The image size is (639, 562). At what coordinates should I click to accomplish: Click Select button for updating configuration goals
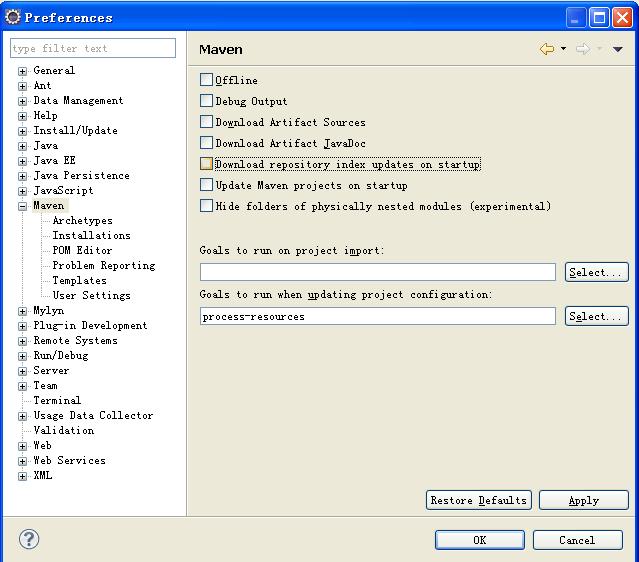[597, 316]
